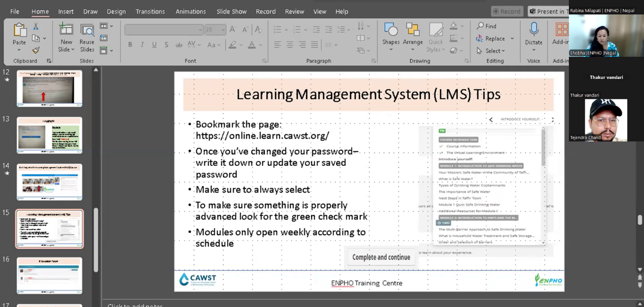The width and height of the screenshot is (644, 307).
Task: Click Present in Teams button
Action: (548, 11)
